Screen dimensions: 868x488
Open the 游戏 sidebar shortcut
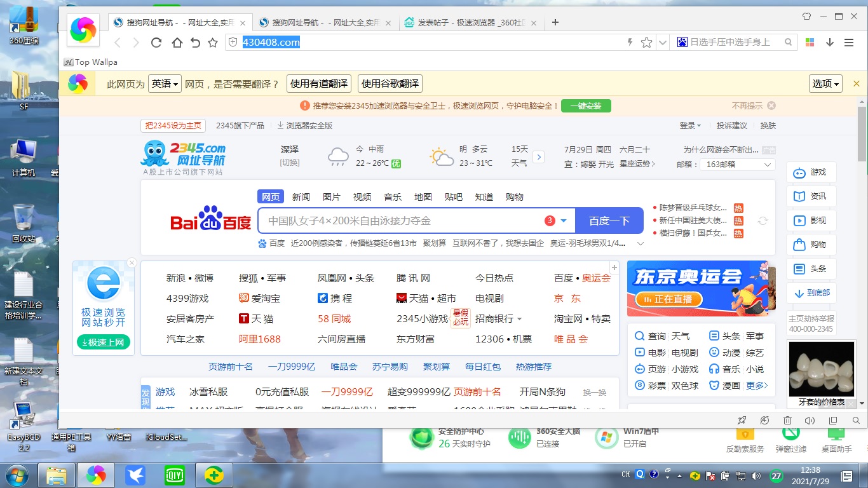811,172
